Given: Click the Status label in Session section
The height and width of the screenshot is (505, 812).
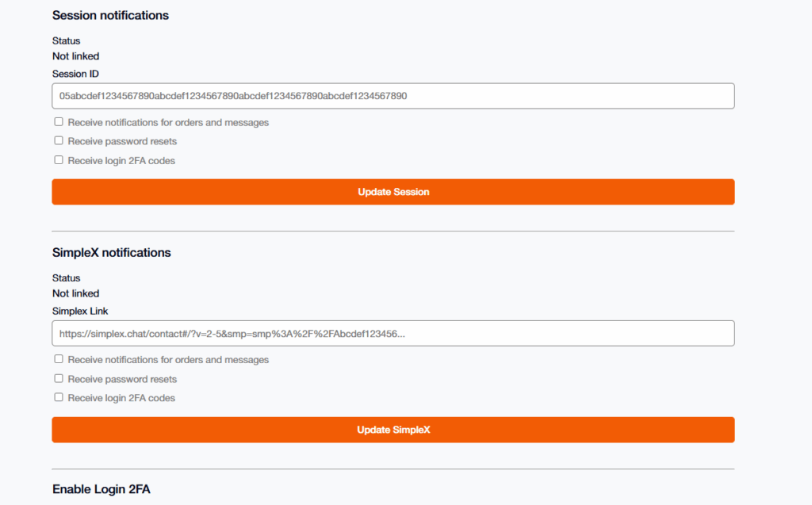Looking at the screenshot, I should coord(66,40).
